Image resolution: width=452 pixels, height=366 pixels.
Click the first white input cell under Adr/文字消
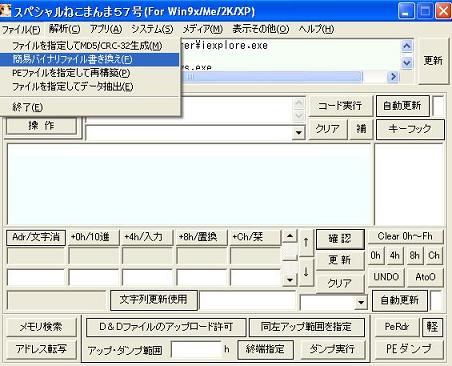(x=36, y=278)
